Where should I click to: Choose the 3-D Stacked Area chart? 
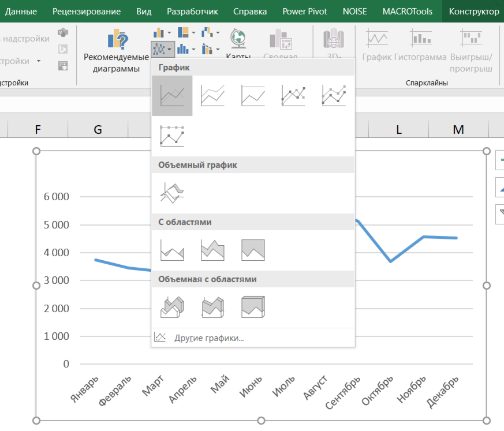click(212, 308)
